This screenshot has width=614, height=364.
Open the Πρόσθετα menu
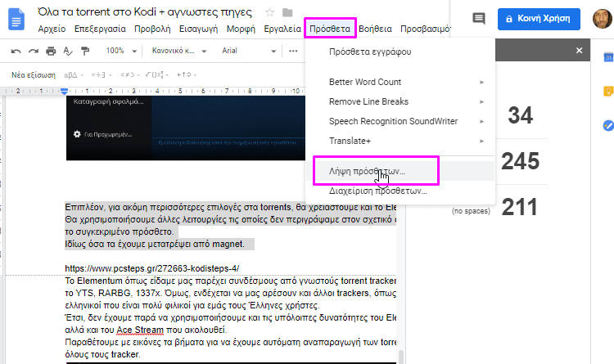330,29
